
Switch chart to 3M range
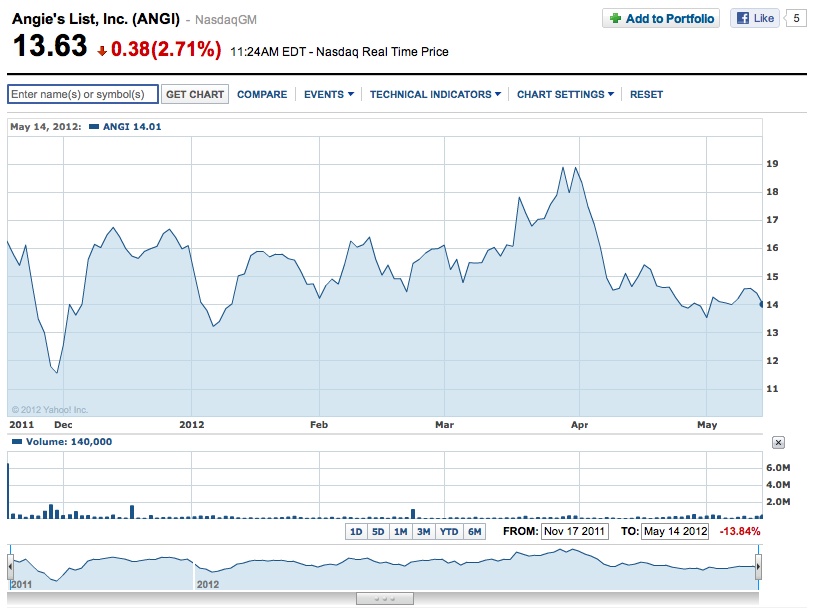[423, 532]
